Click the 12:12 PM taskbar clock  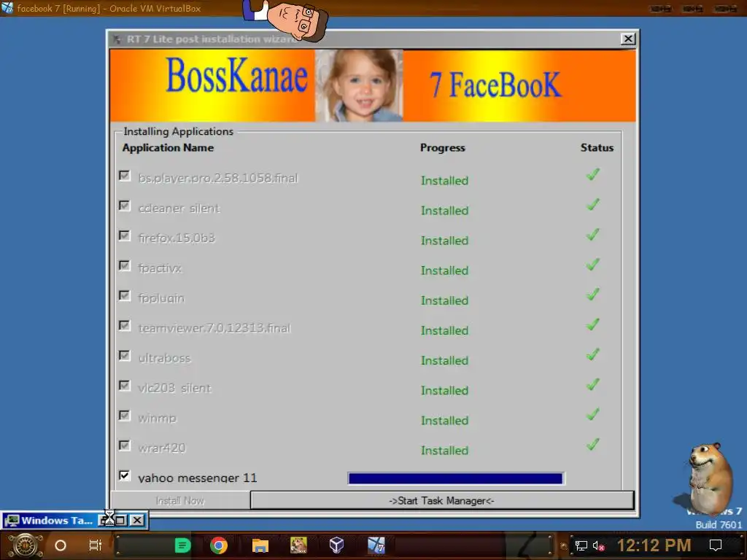654,545
